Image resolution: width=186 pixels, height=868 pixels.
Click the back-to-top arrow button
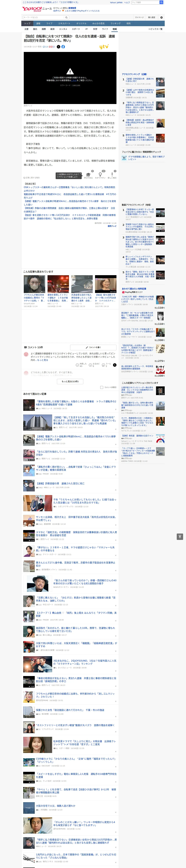180,537
